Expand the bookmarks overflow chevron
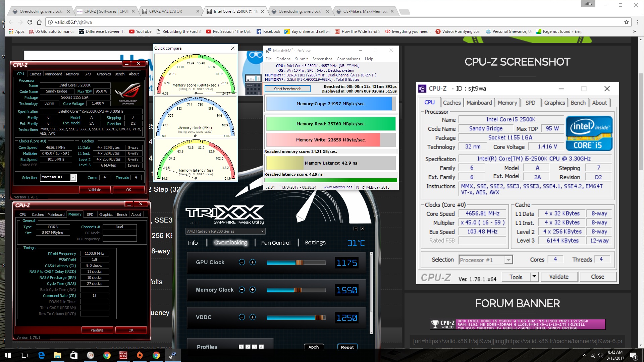The width and height of the screenshot is (644, 362). (634, 32)
